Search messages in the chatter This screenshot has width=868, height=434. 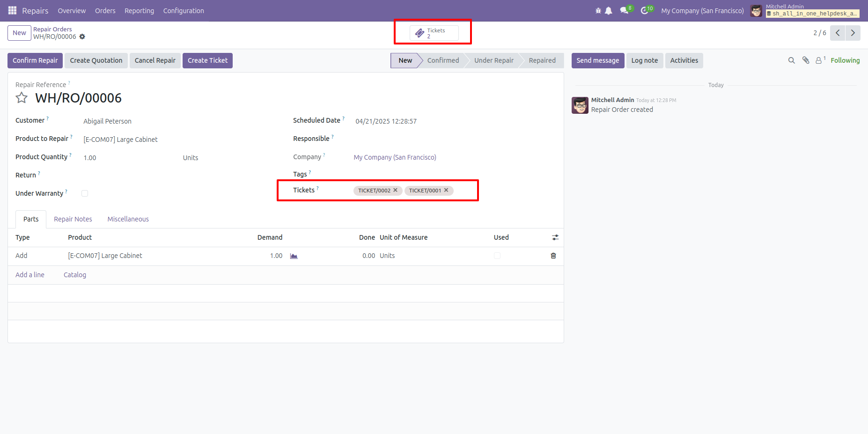(792, 60)
